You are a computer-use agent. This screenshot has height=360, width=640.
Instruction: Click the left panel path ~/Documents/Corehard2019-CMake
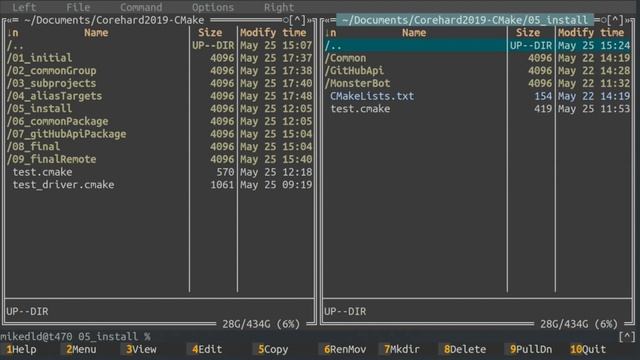114,20
